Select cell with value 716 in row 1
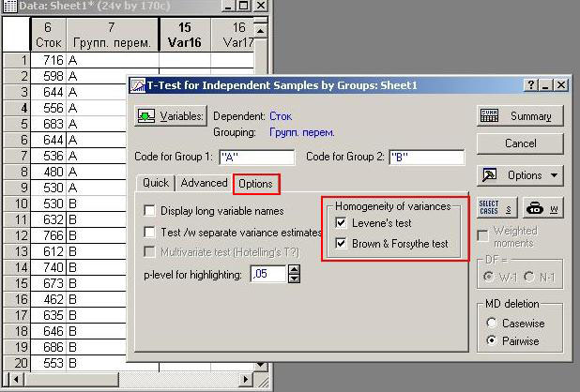Image resolution: width=580 pixels, height=392 pixels. point(49,60)
